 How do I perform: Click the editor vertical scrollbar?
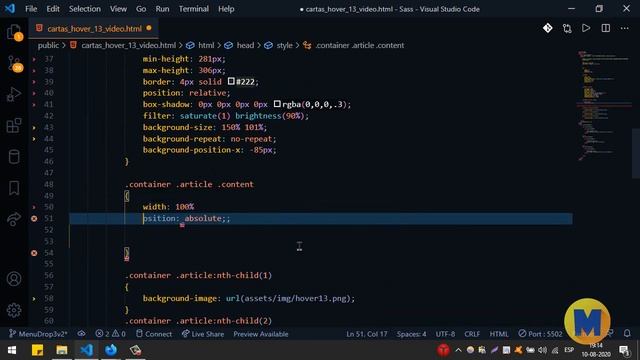[636, 153]
